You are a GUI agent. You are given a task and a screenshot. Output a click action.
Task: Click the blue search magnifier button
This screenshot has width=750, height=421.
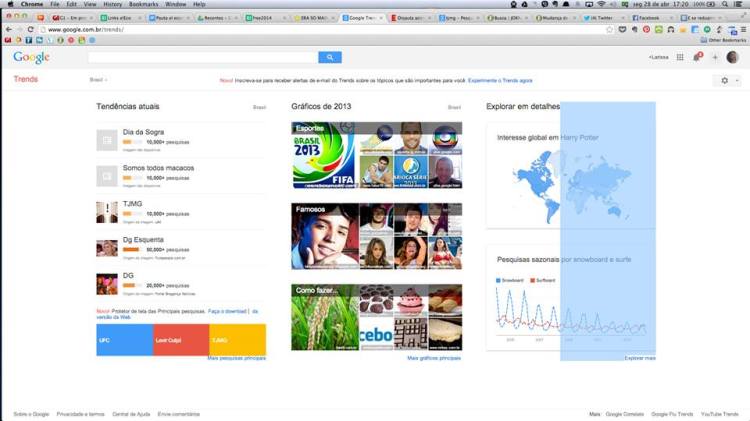(330, 57)
